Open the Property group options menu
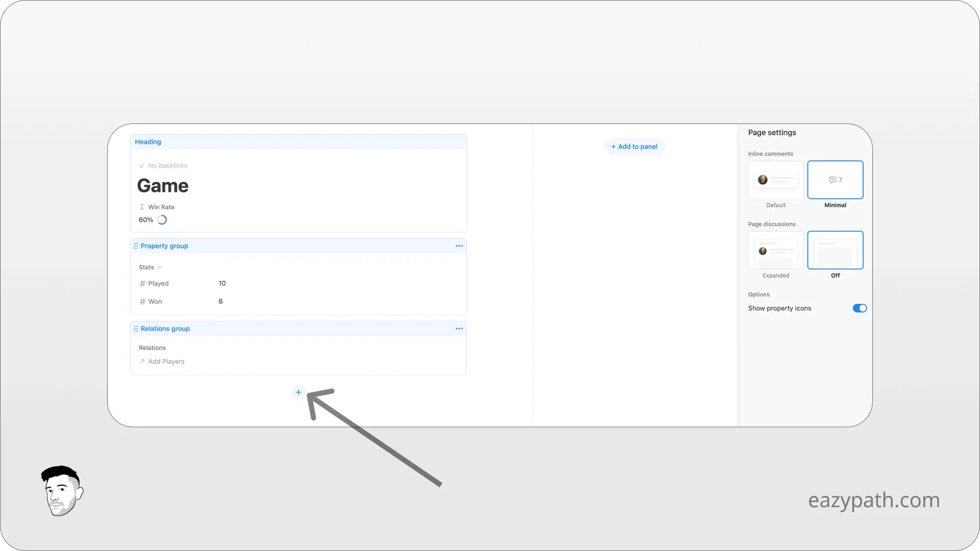This screenshot has height=551, width=980. pos(459,245)
